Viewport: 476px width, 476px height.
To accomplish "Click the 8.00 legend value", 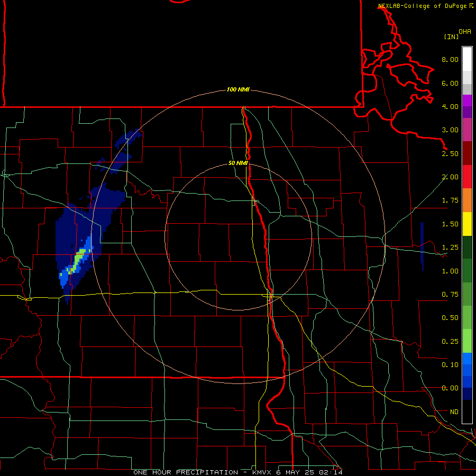I will coord(450,59).
